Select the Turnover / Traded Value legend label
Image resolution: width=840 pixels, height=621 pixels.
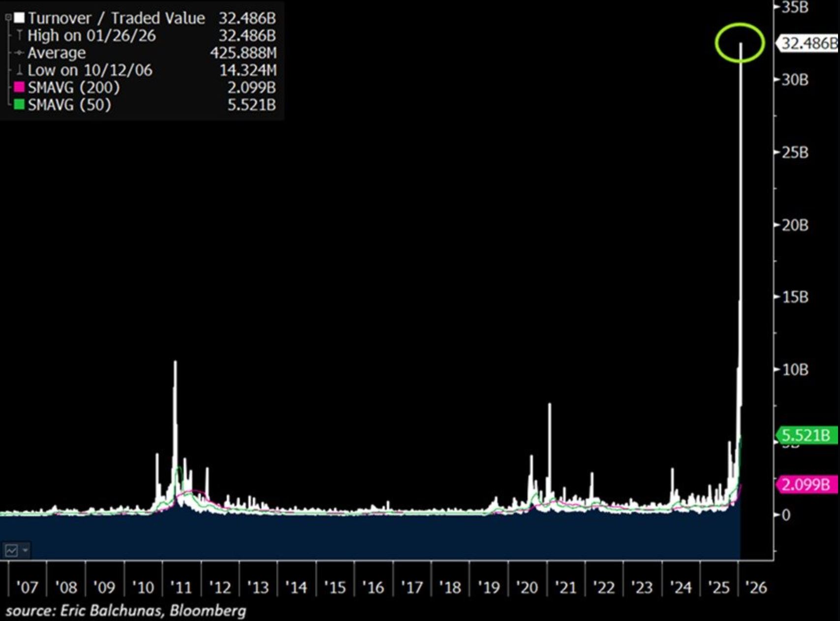point(116,18)
